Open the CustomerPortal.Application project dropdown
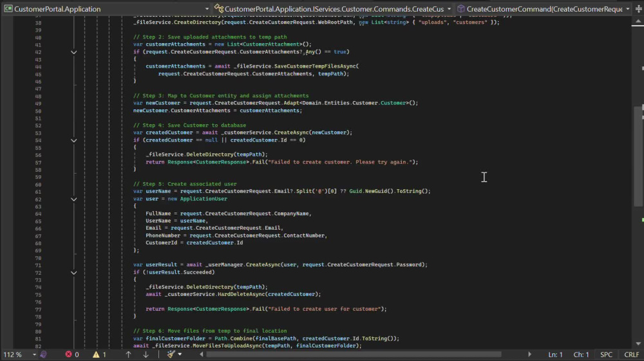The image size is (644, 361). pos(107,8)
